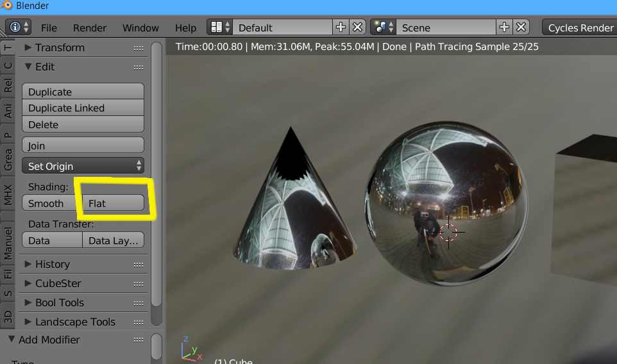Click the Data Lay... button
The width and height of the screenshot is (617, 364).
coord(114,240)
